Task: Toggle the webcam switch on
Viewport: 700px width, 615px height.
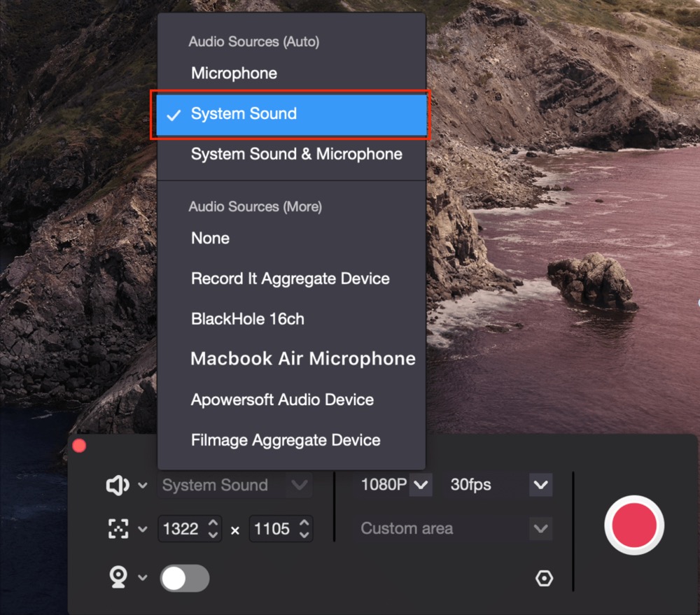Action: coord(184,579)
